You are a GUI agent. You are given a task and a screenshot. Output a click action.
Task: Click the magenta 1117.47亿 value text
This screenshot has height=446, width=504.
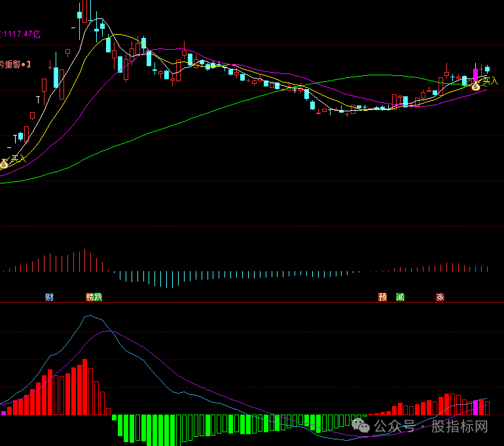pos(21,34)
